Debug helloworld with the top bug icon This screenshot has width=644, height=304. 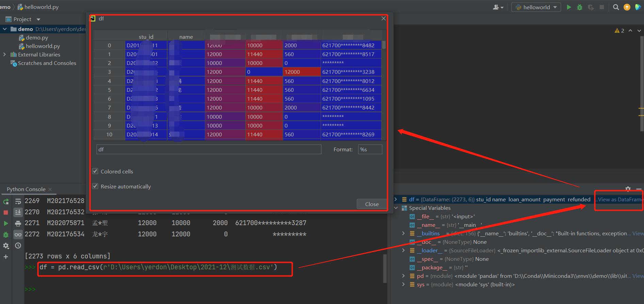click(x=580, y=7)
